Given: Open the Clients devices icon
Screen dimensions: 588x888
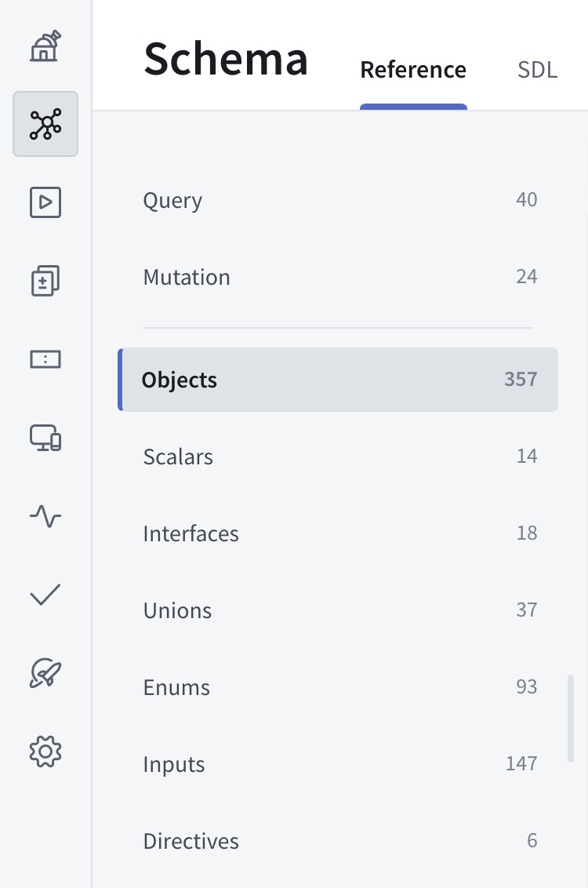Looking at the screenshot, I should tap(45, 437).
